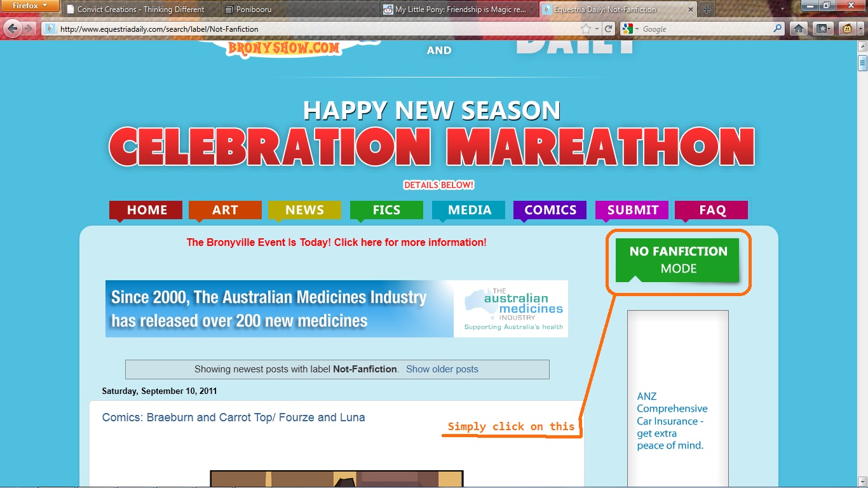The height and width of the screenshot is (488, 868).
Task: Select the Equestria Daily Not-Fanfiction tab
Action: (x=618, y=10)
